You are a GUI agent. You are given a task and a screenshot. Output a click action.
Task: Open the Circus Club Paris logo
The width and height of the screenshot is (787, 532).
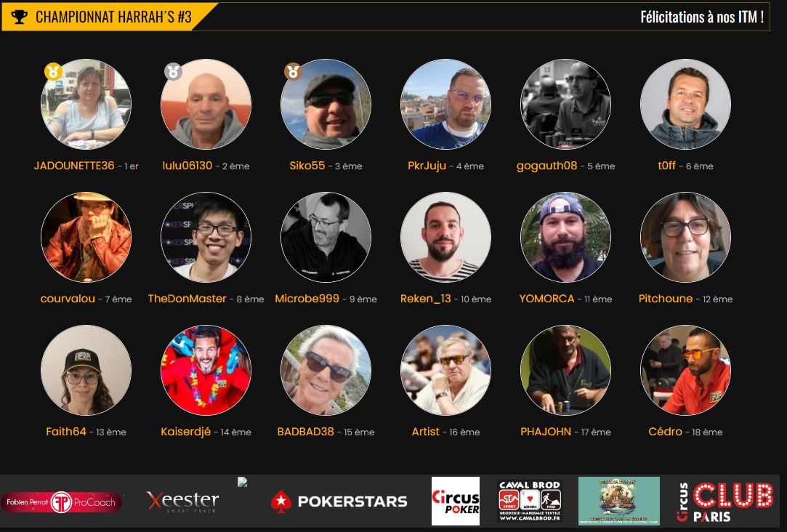(x=725, y=502)
